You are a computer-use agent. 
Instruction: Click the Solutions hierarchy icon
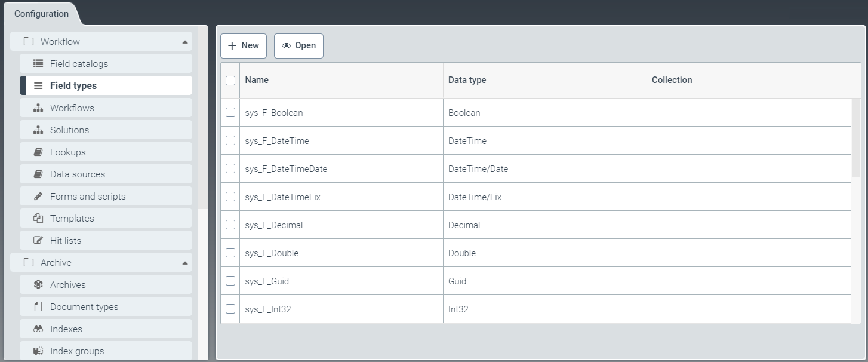[x=38, y=130]
